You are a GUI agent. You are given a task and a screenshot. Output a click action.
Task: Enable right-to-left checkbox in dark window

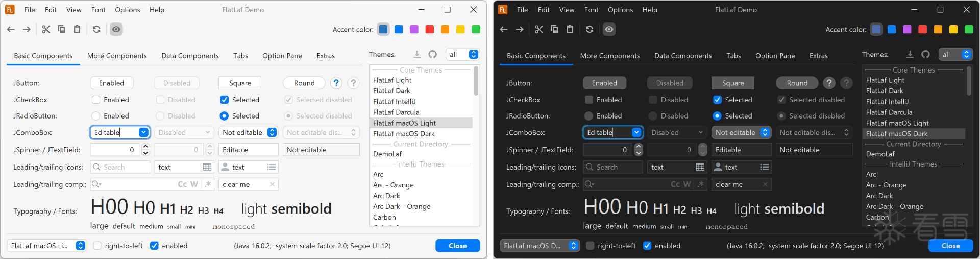click(590, 246)
